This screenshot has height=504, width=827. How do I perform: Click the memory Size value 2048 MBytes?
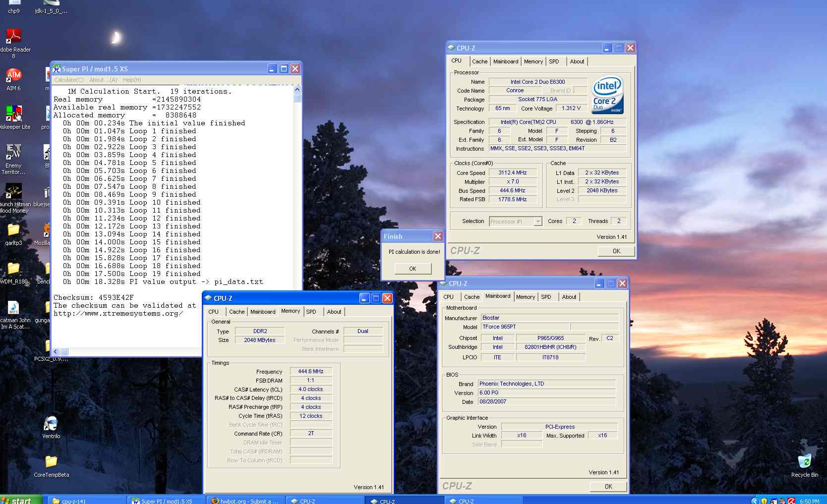click(x=260, y=340)
